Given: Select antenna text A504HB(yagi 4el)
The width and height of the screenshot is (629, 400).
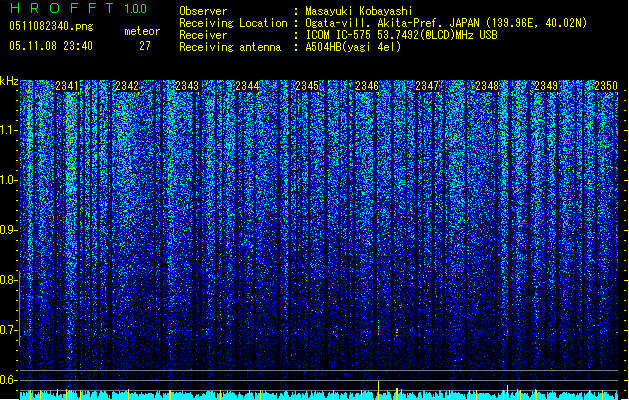Looking at the screenshot, I should pyautogui.click(x=353, y=47).
